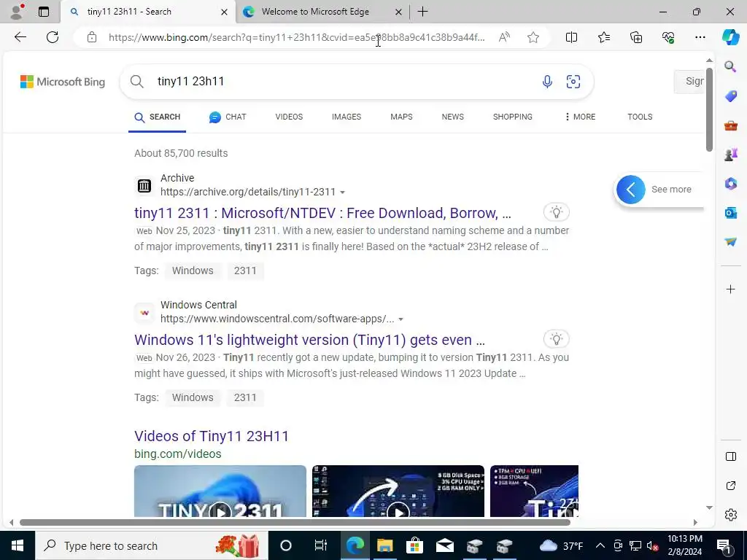
Task: Open Collections in Edge toolbar
Action: [x=636, y=37]
